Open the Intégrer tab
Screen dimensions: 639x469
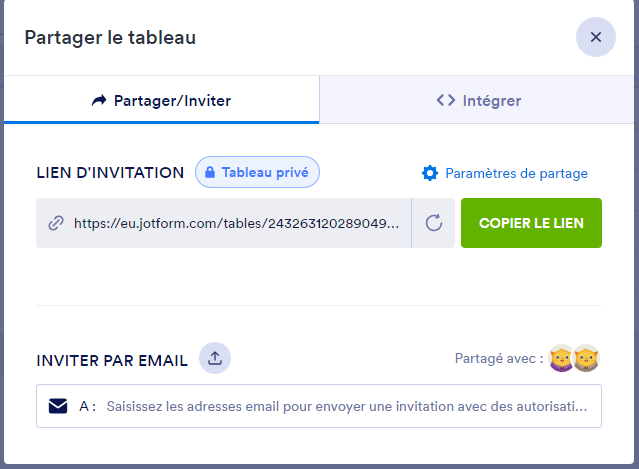click(x=479, y=100)
